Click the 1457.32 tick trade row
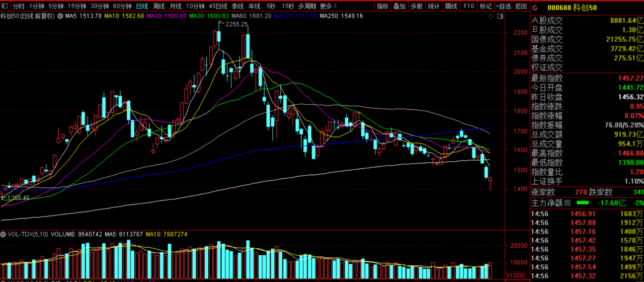Screen dimensions: 644x282 [x=587, y=276]
